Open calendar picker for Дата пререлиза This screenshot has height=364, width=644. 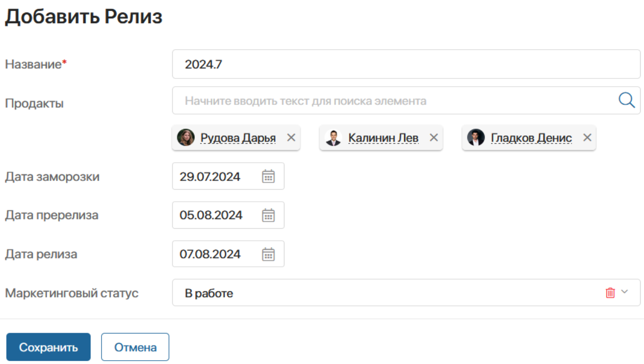click(x=268, y=215)
